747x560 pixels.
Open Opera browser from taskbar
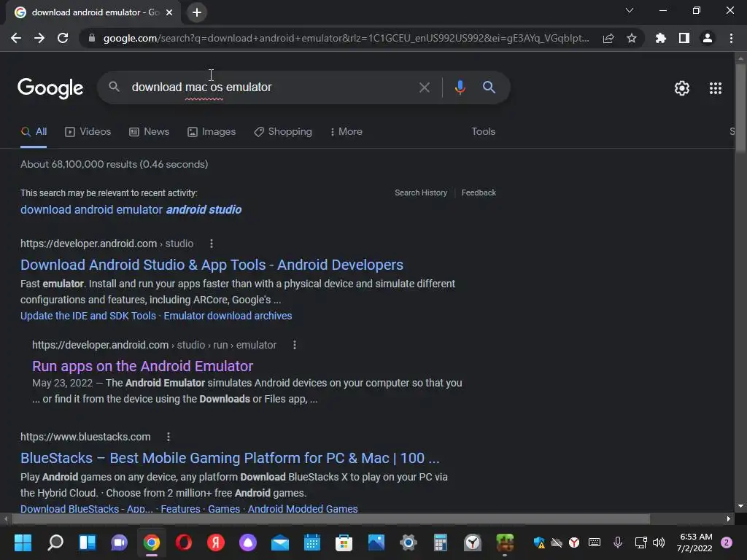183,542
